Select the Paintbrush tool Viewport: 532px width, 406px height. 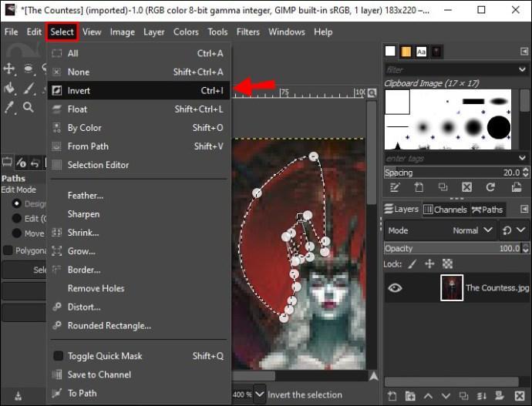(29, 88)
